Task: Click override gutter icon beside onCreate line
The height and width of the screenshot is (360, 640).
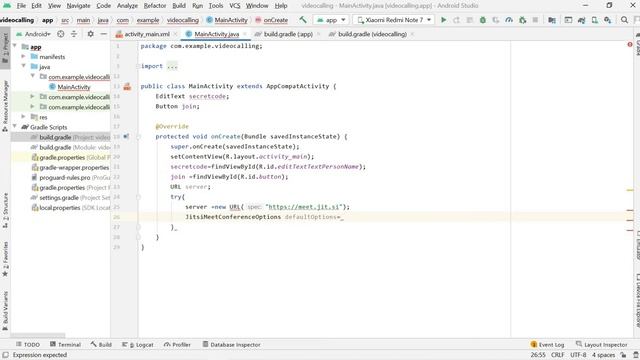Action: pyautogui.click(x=126, y=136)
